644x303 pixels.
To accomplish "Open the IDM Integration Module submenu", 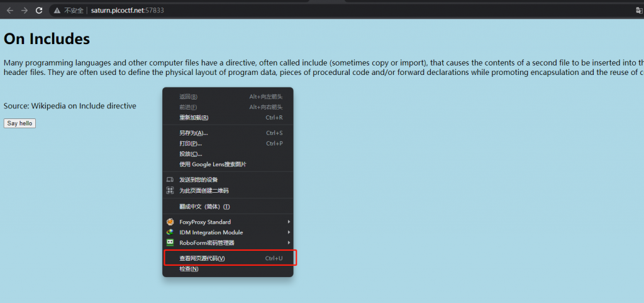I will click(x=228, y=232).
